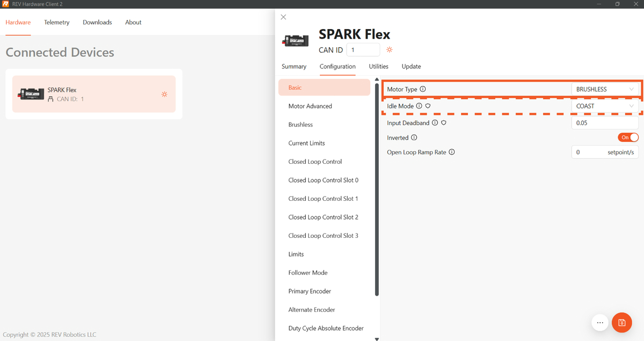Screen dimensions: 644x341
Task: Toggle the Inverted switch off
Action: (x=629, y=137)
